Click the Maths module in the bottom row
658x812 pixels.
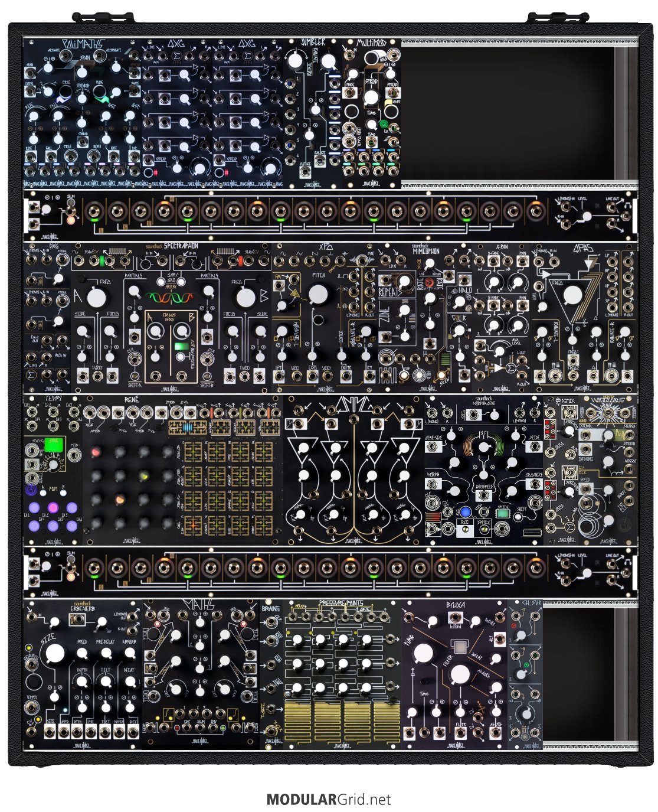tap(201, 673)
